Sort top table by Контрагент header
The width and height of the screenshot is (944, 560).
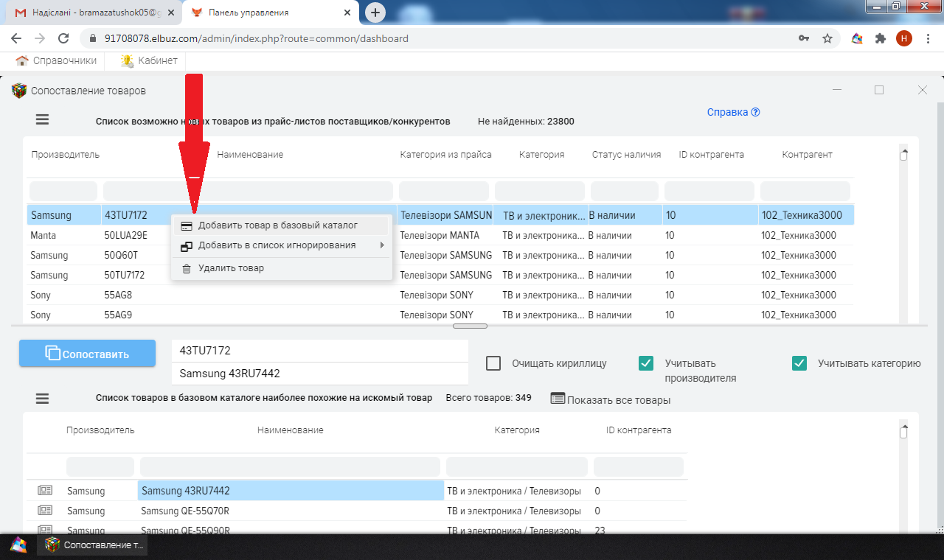tap(807, 155)
